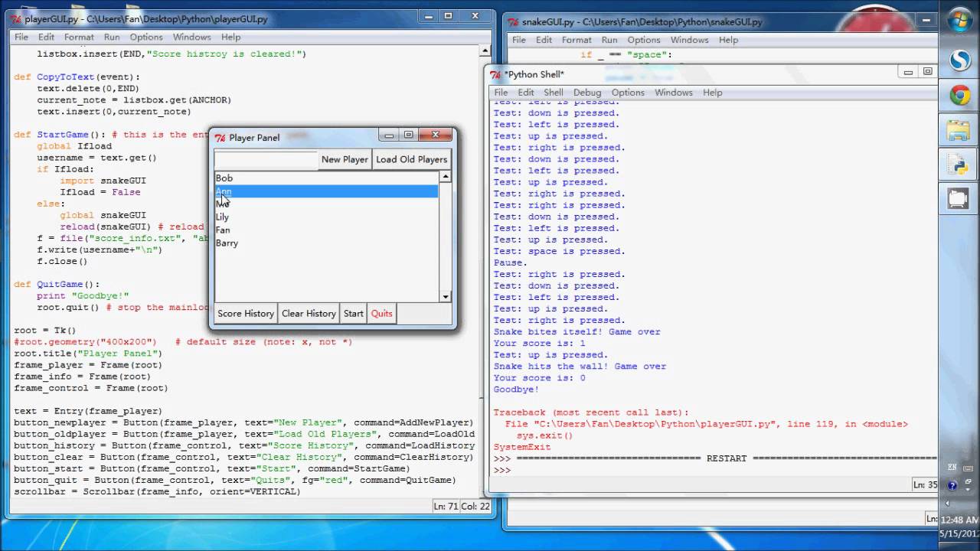Click 'def QuitGame():' line in editor
Screen dimensions: 980x551
57,284
